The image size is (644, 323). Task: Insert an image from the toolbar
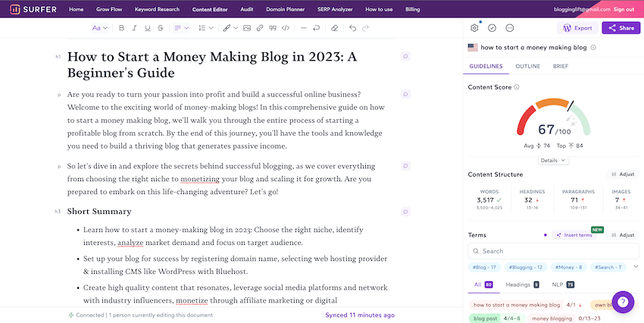coord(247,28)
